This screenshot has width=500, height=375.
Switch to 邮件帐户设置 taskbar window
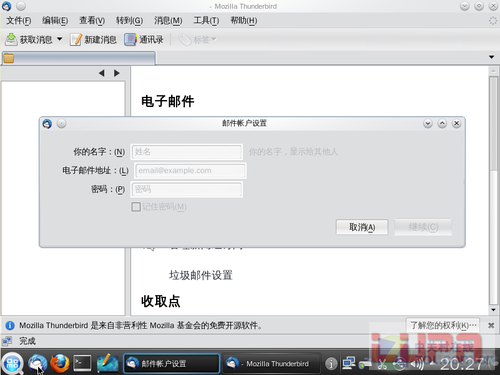172,363
